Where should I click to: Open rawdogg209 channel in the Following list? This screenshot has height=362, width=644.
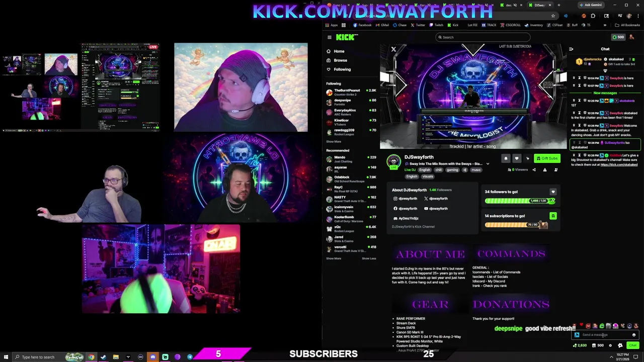[x=351, y=132]
